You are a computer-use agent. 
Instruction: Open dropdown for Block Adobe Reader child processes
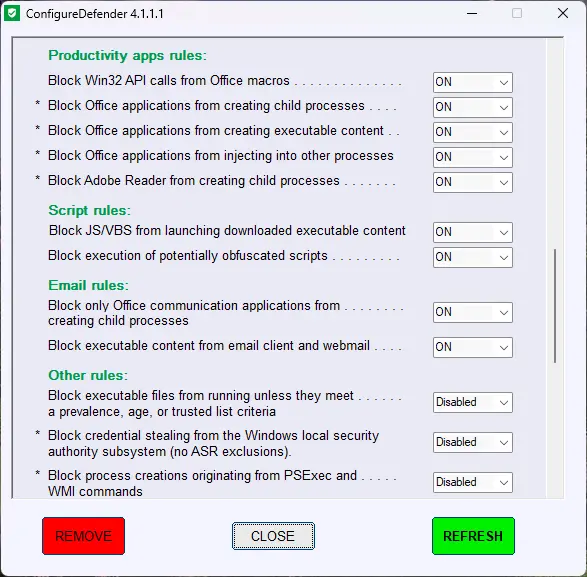[472, 182]
